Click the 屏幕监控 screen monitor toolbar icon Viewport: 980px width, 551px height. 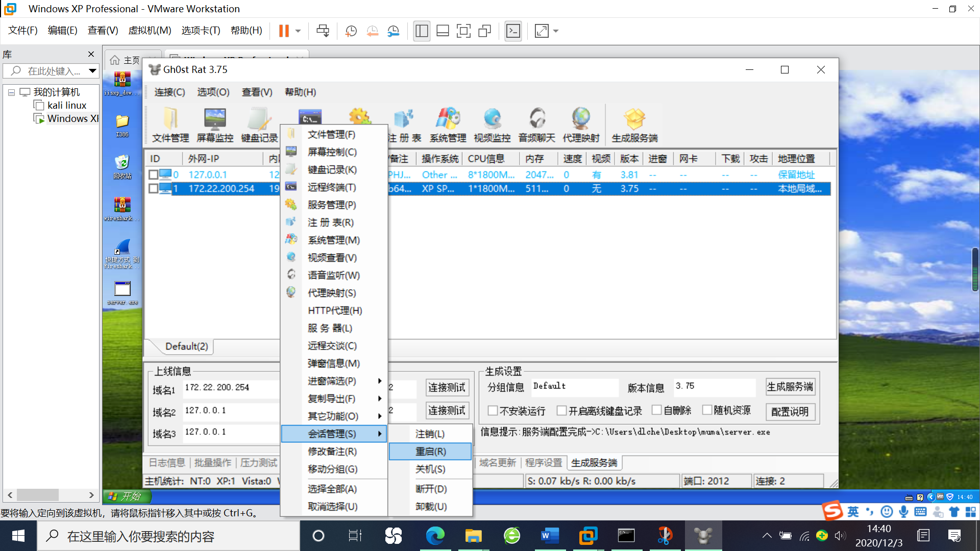pyautogui.click(x=215, y=125)
